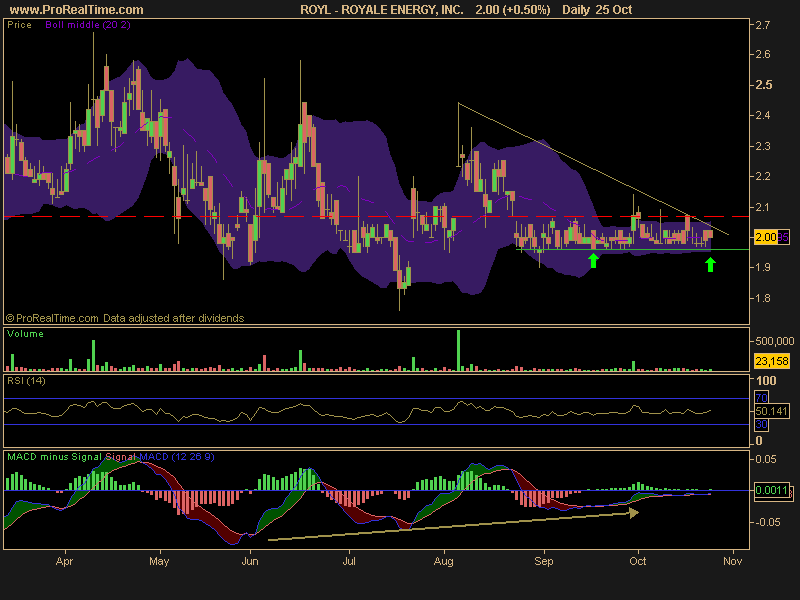Screen dimensions: 800x600
Task: Click the Boll middle (20 2) indicator label
Action: [88, 24]
